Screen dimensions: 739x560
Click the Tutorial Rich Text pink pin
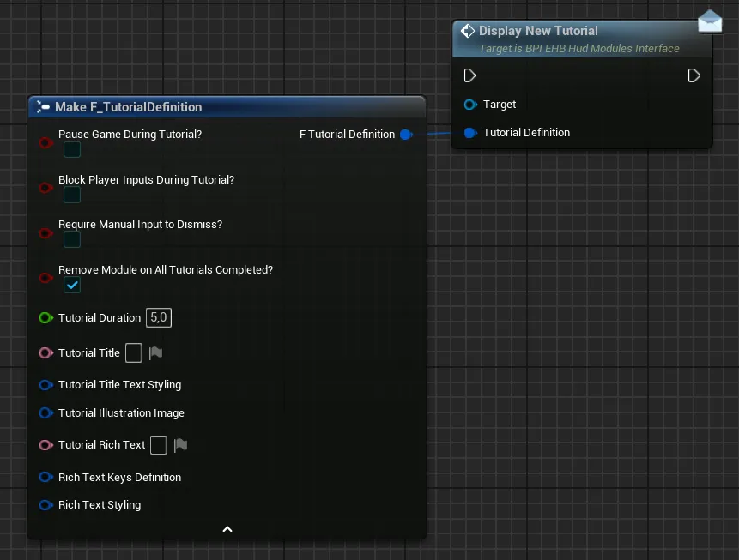point(45,444)
